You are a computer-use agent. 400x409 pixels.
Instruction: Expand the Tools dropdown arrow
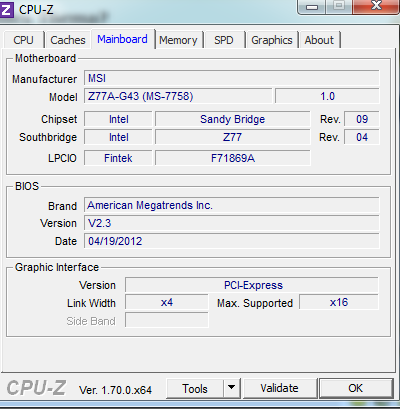tap(232, 388)
